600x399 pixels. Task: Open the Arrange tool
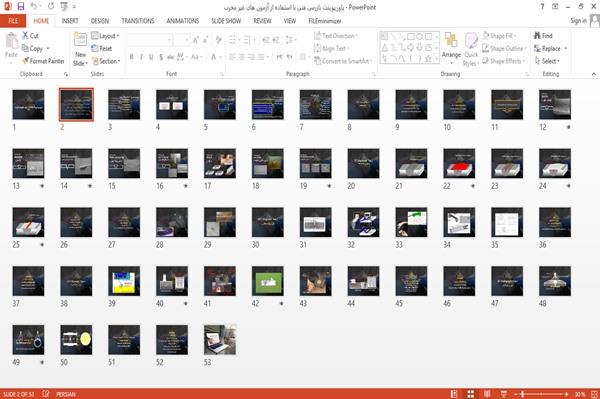[451, 48]
